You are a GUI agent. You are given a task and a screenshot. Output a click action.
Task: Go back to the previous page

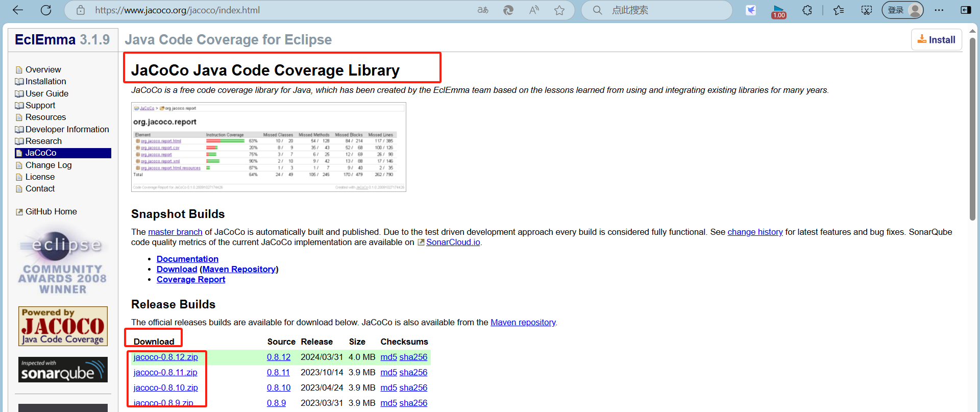[18, 10]
